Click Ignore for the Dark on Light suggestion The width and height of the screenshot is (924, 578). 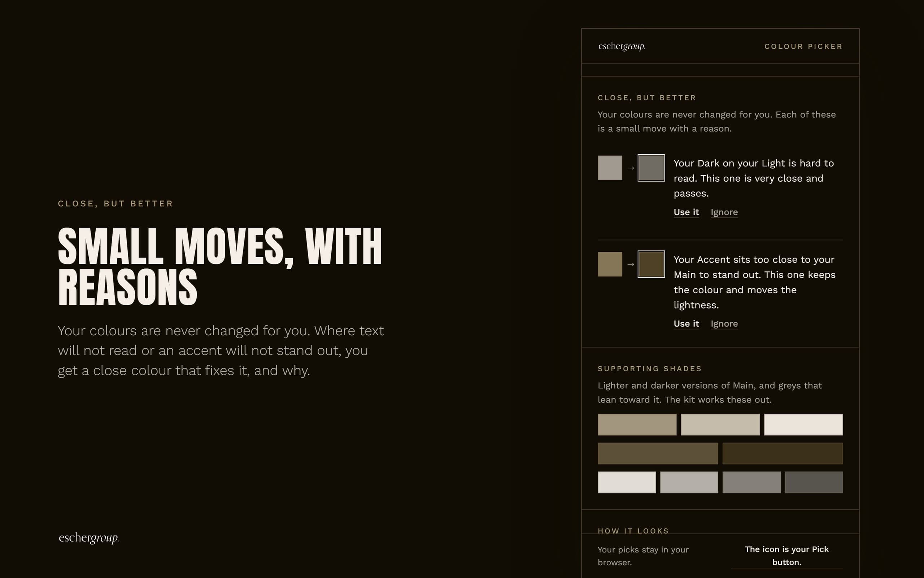(x=724, y=212)
